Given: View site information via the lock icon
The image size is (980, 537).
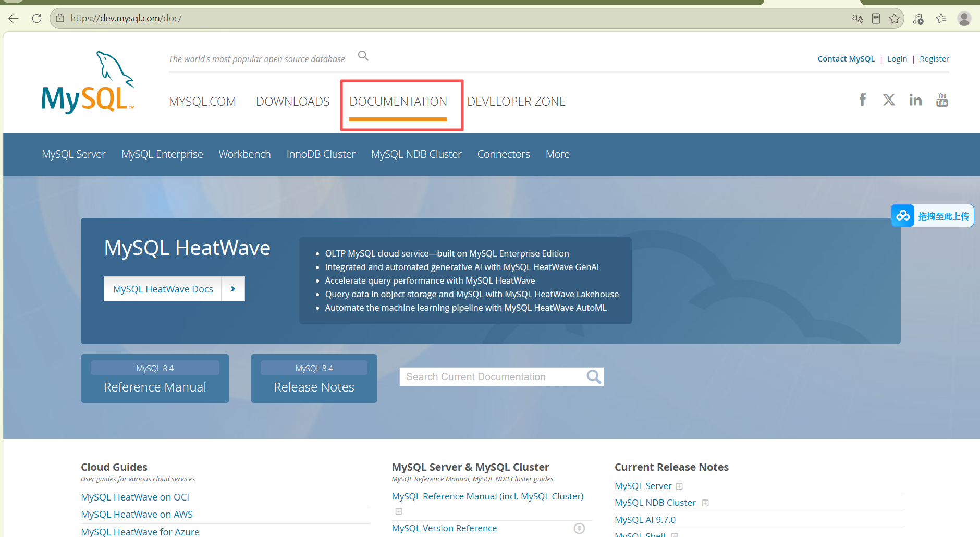Looking at the screenshot, I should click(60, 18).
